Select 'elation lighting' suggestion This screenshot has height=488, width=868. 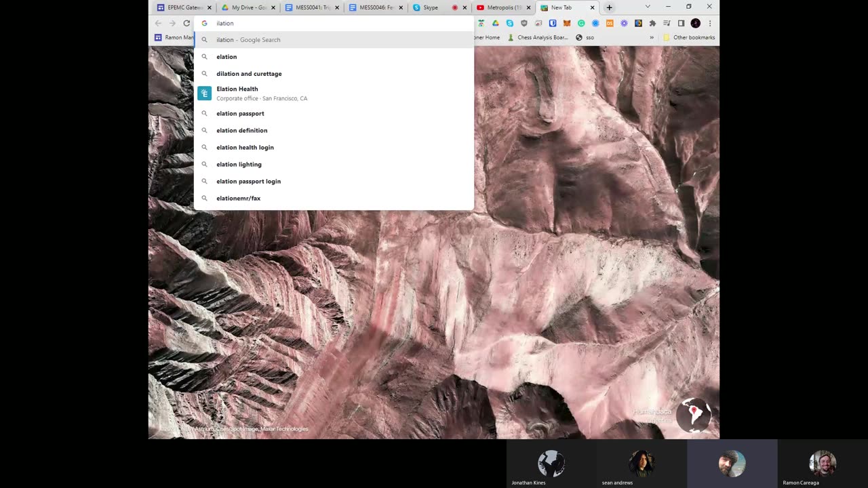click(x=334, y=164)
